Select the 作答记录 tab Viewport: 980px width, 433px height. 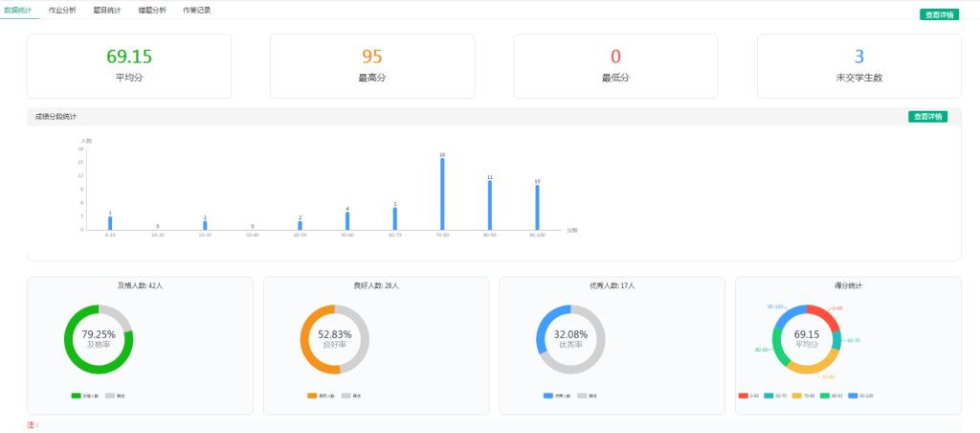[196, 10]
